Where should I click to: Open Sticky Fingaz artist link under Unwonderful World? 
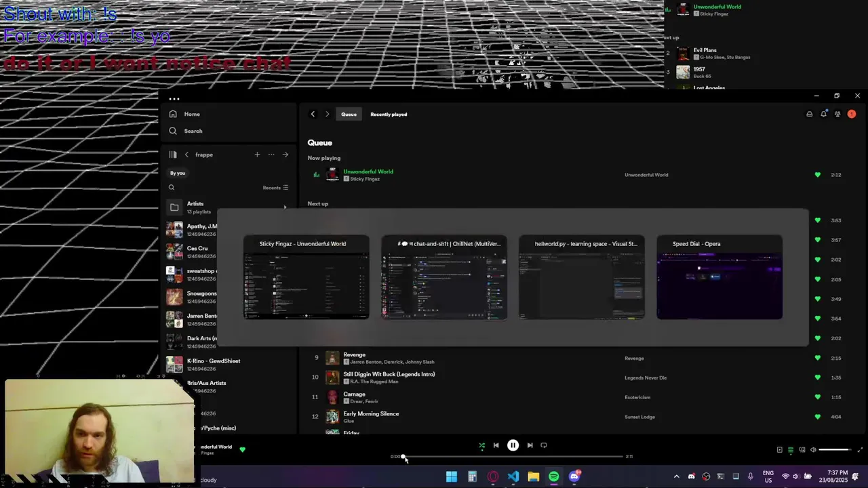pyautogui.click(x=365, y=179)
